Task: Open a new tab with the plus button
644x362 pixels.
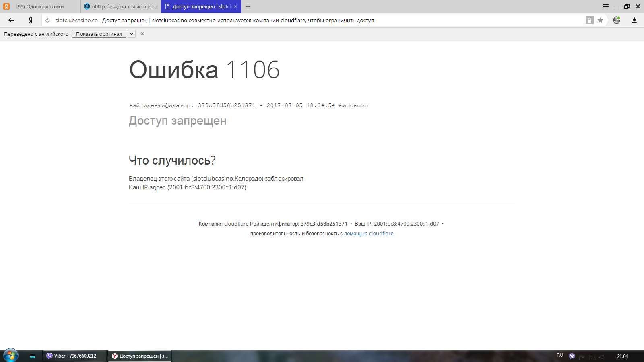Action: coord(248,6)
